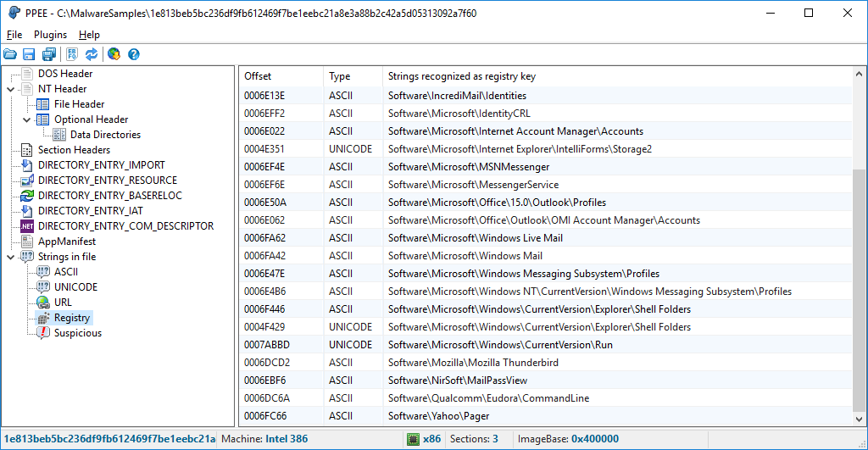Open the Help menu
Viewport: 868px width, 450px height.
[89, 34]
